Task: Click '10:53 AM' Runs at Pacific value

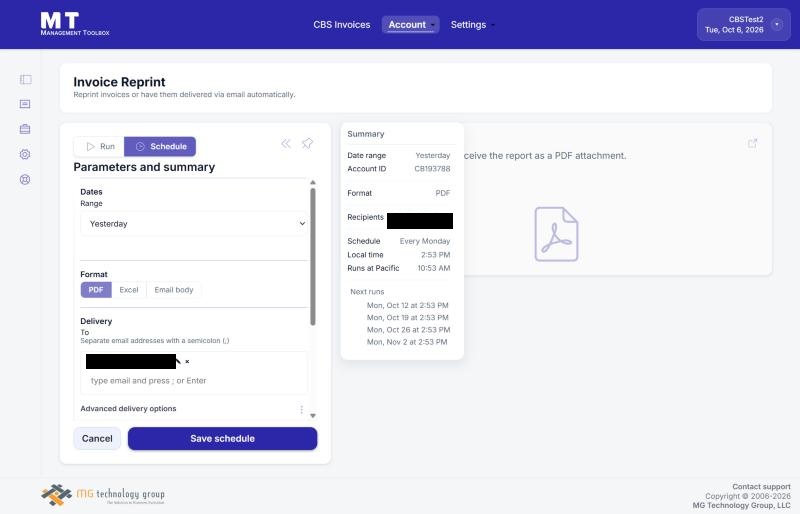Action: tap(434, 268)
